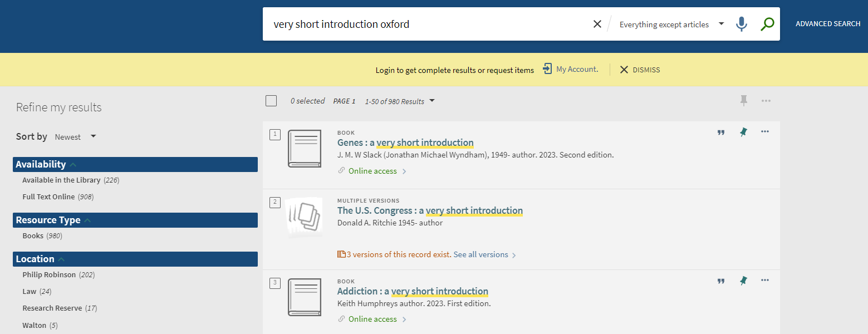The width and height of the screenshot is (868, 334).
Task: Select checkbox for result 2, The U.S. Congress
Action: tap(274, 203)
